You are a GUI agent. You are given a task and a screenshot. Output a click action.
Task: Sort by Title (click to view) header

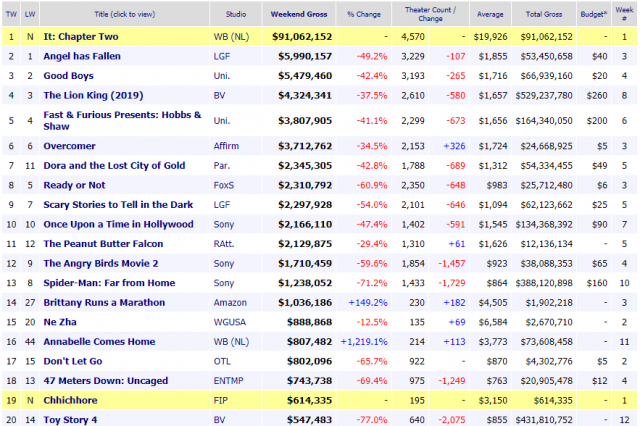pos(125,14)
